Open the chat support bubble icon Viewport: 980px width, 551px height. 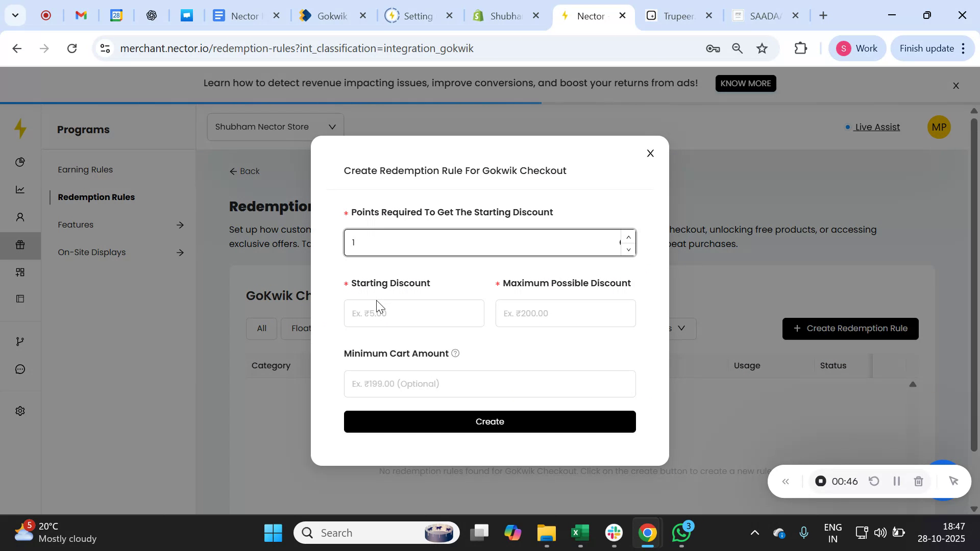(x=20, y=369)
